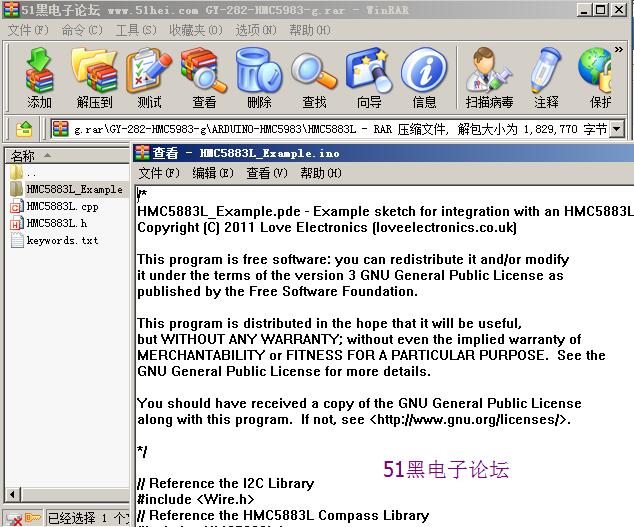Open the 命令 menu in WinRAR
Image resolution: width=634 pixels, height=527 pixels.
tap(82, 30)
